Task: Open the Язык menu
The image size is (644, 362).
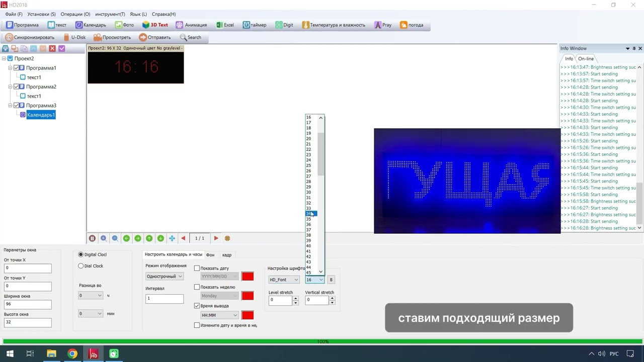Action: (138, 14)
